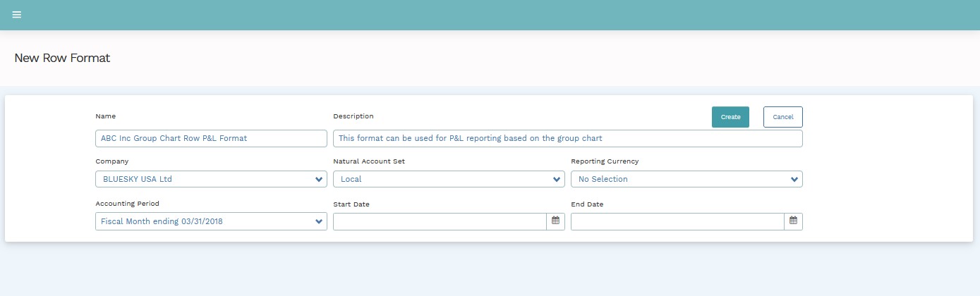
Task: Click the Accounting Period field label
Action: [127, 204]
